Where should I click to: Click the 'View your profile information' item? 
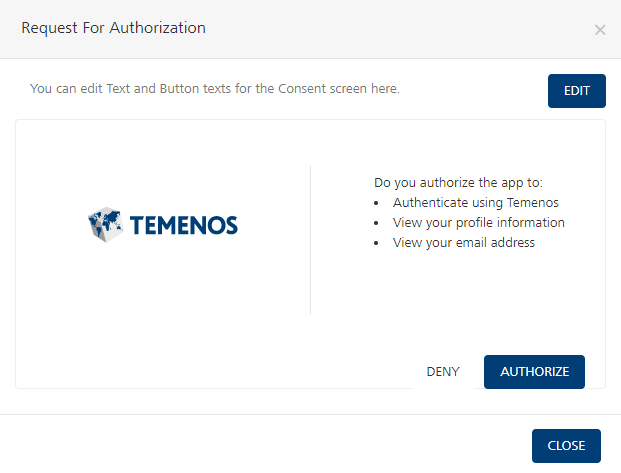click(x=478, y=223)
